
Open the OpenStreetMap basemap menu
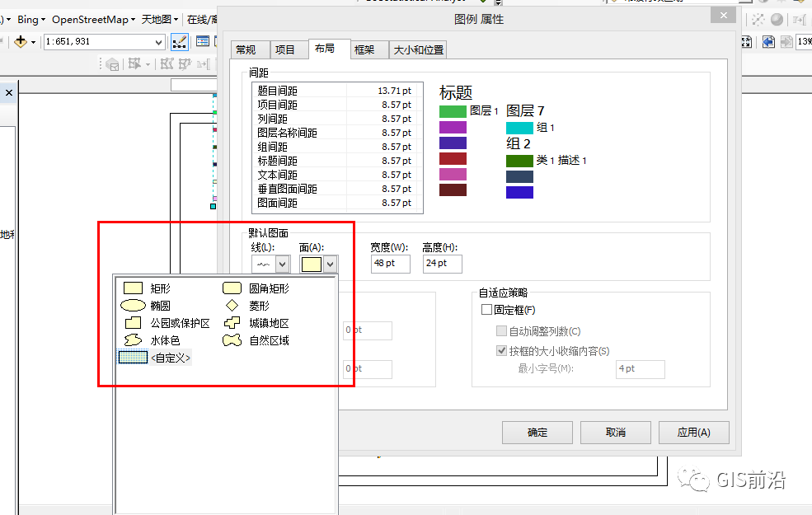93,20
